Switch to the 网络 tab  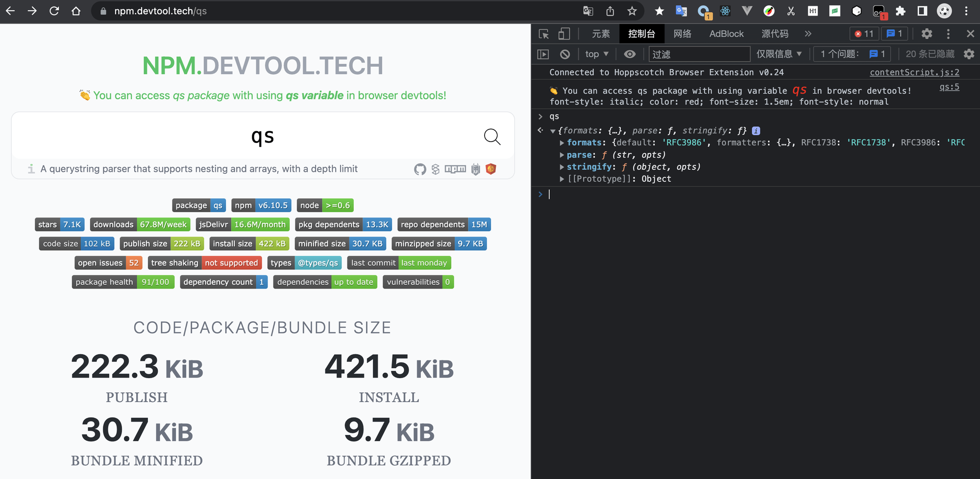[682, 34]
